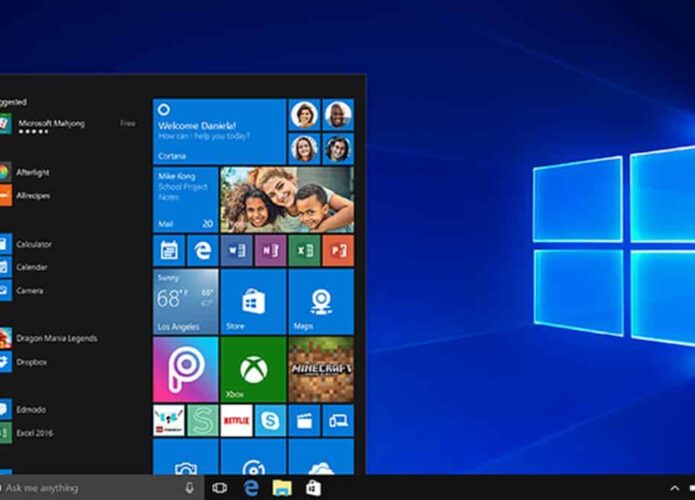This screenshot has height=500, width=695.
Task: Open the Xbox tile
Action: point(253,369)
